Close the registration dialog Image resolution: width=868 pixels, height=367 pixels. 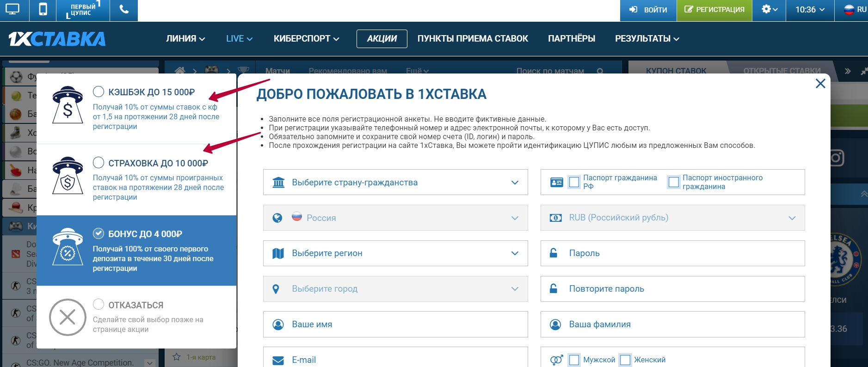pos(820,83)
